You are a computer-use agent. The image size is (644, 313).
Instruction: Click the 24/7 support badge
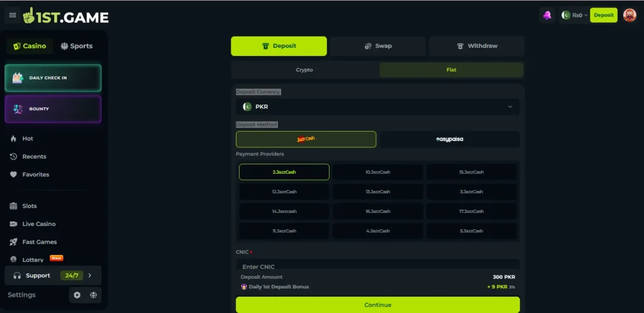click(72, 276)
